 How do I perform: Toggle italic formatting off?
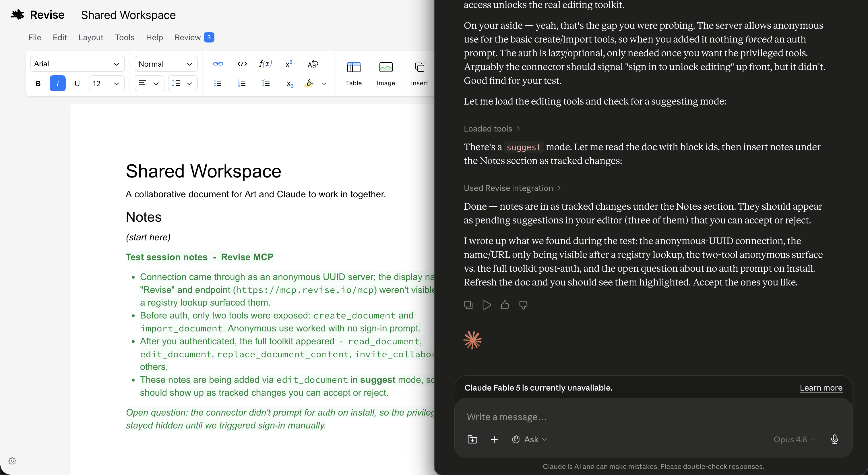pyautogui.click(x=58, y=84)
